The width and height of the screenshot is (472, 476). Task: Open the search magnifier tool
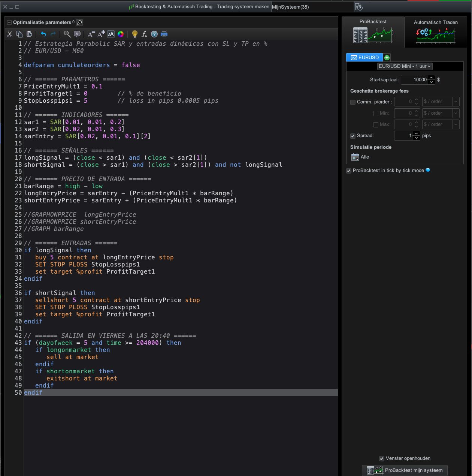[67, 34]
